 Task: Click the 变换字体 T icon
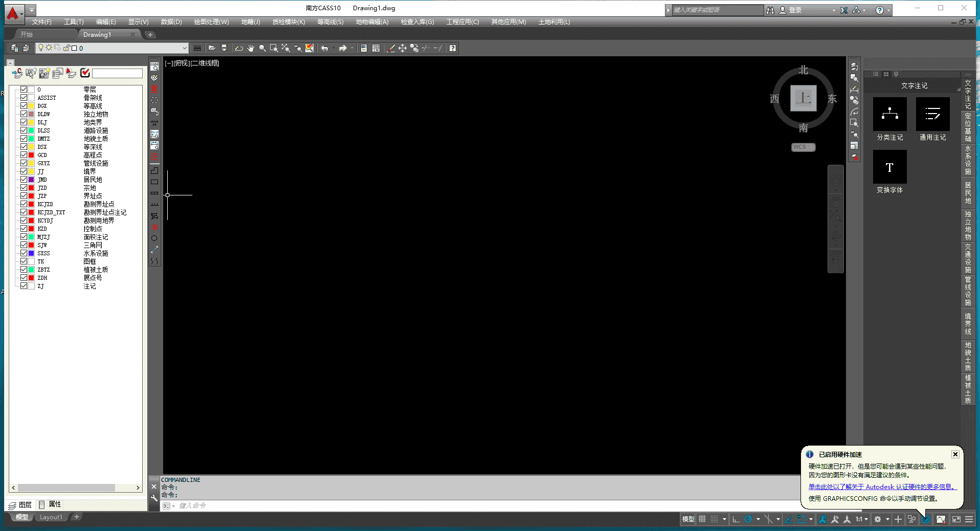889,167
